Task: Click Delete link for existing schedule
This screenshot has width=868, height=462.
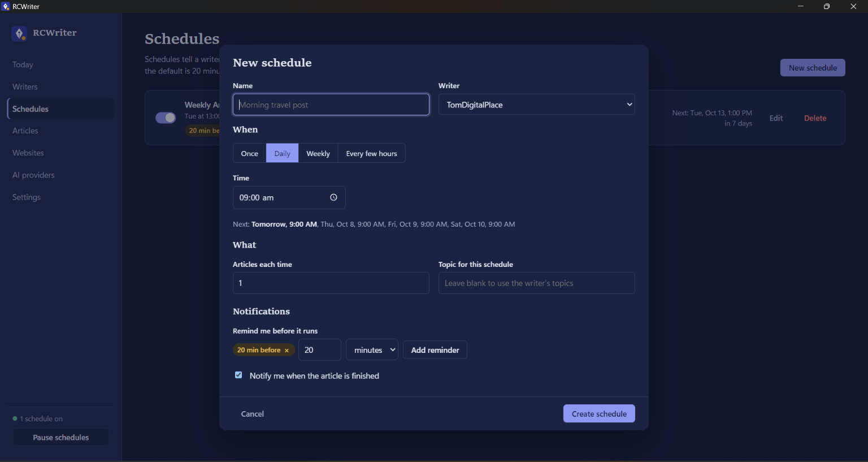Action: (815, 118)
